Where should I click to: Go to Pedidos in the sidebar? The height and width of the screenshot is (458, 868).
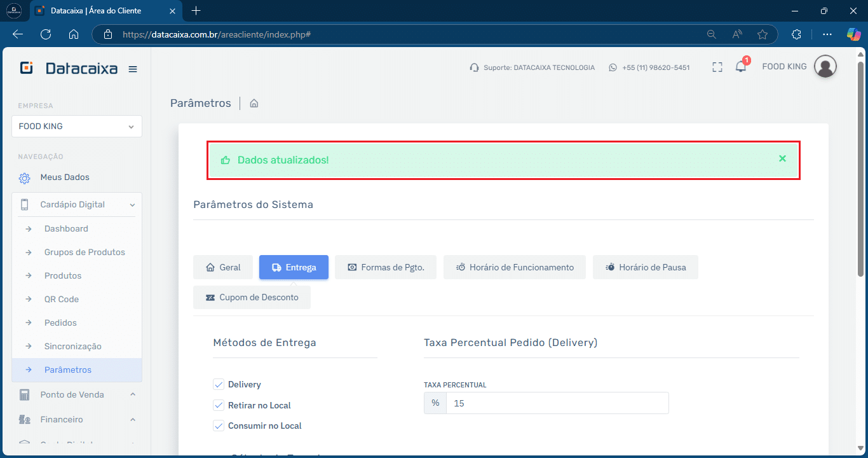coord(60,323)
